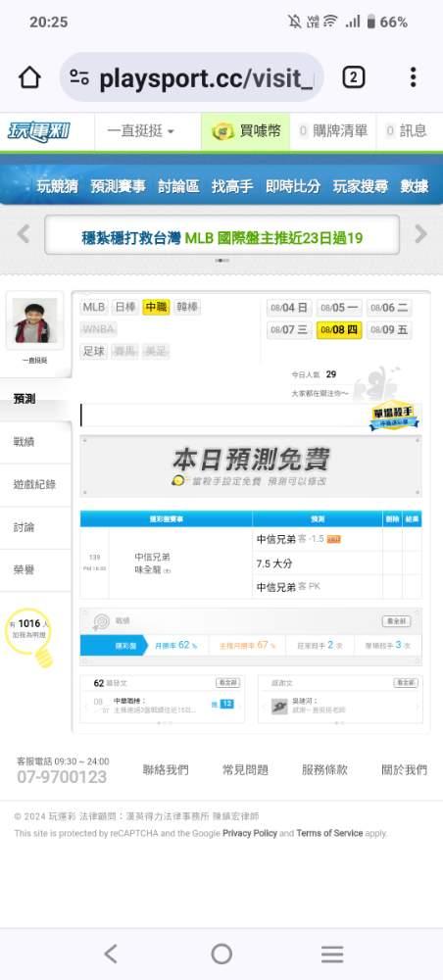The image size is (443, 980).
Task: Show the next banner with right arrow
Action: click(421, 234)
